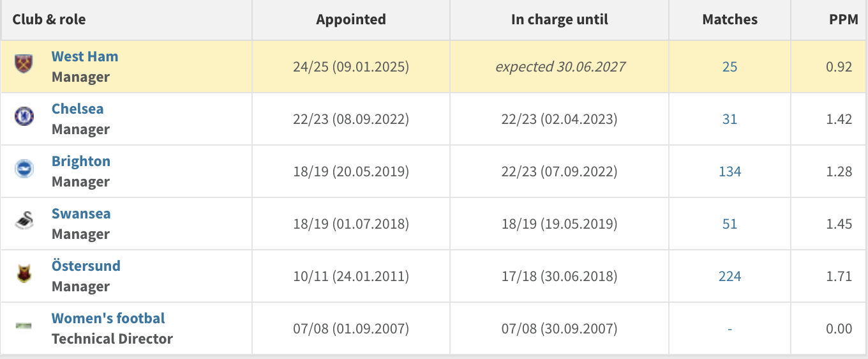
Task: Click the PPM column header
Action: click(x=839, y=20)
